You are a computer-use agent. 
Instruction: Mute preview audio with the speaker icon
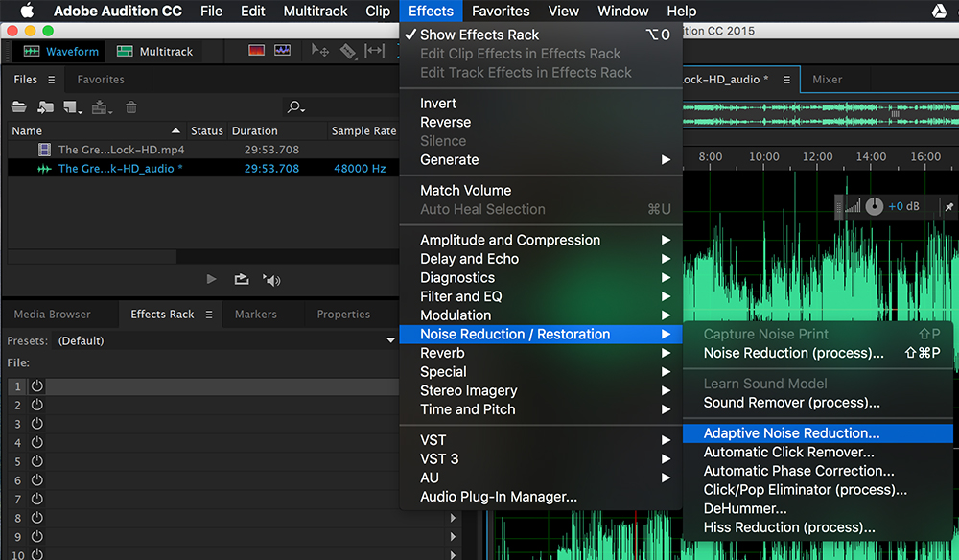coord(271,279)
